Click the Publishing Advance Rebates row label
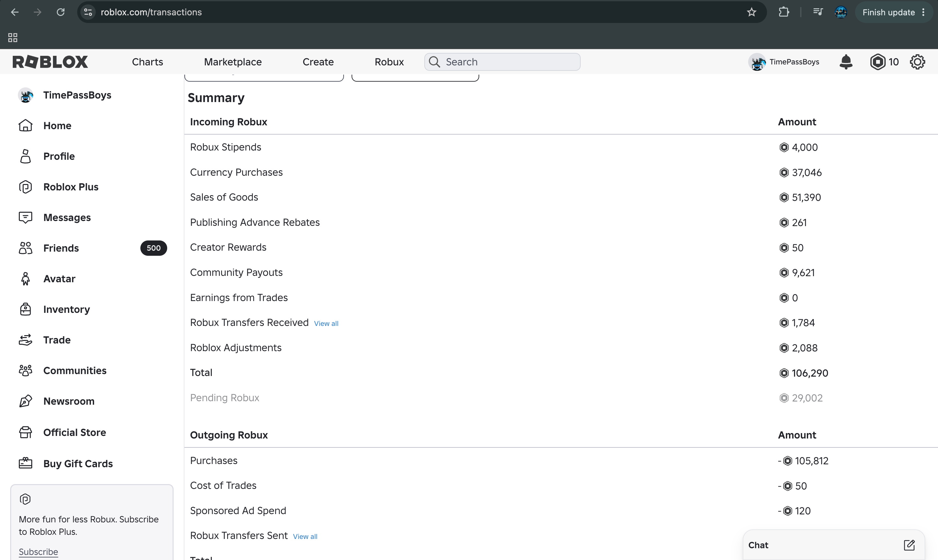The width and height of the screenshot is (938, 560). 255,222
